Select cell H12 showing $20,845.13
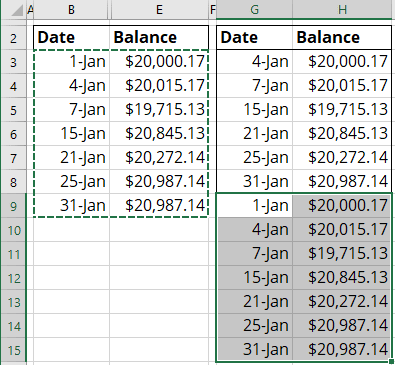This screenshot has height=365, width=395. pos(342,278)
